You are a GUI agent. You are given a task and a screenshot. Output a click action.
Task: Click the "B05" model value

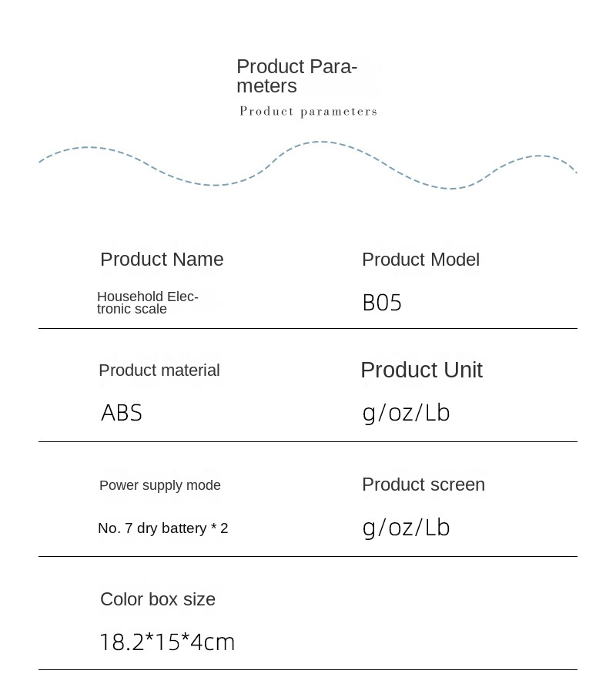382,303
